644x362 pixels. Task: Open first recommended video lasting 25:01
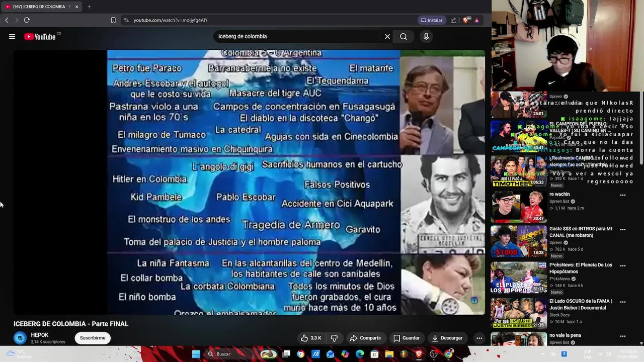point(519,105)
